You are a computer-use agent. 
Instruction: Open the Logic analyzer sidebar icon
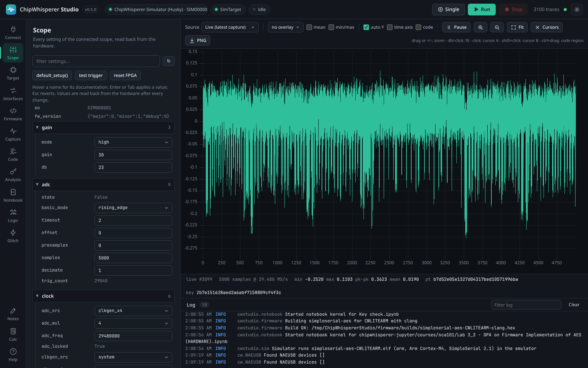13,215
